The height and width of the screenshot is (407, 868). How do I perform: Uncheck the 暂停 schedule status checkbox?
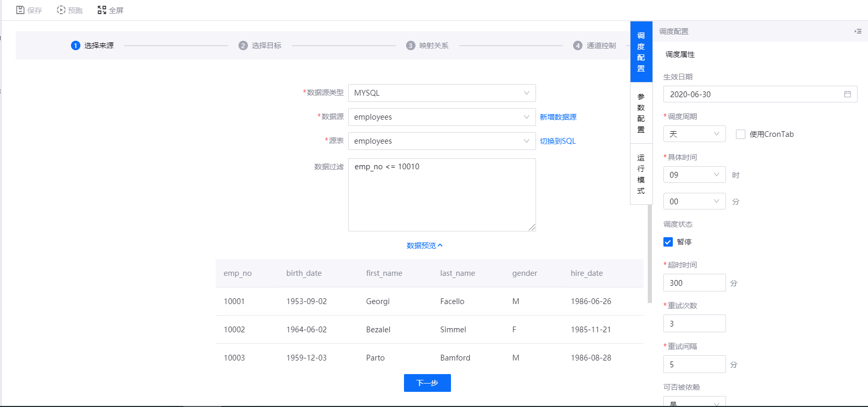point(668,242)
